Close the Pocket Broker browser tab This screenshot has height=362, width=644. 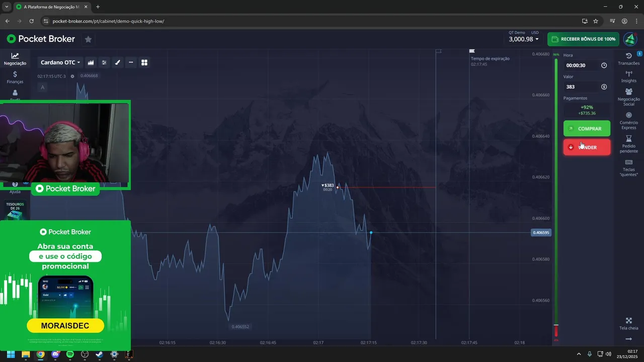86,7
